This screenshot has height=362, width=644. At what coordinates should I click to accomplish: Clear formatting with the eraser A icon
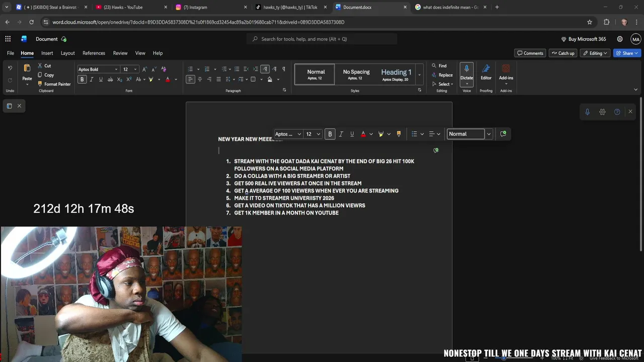164,69
